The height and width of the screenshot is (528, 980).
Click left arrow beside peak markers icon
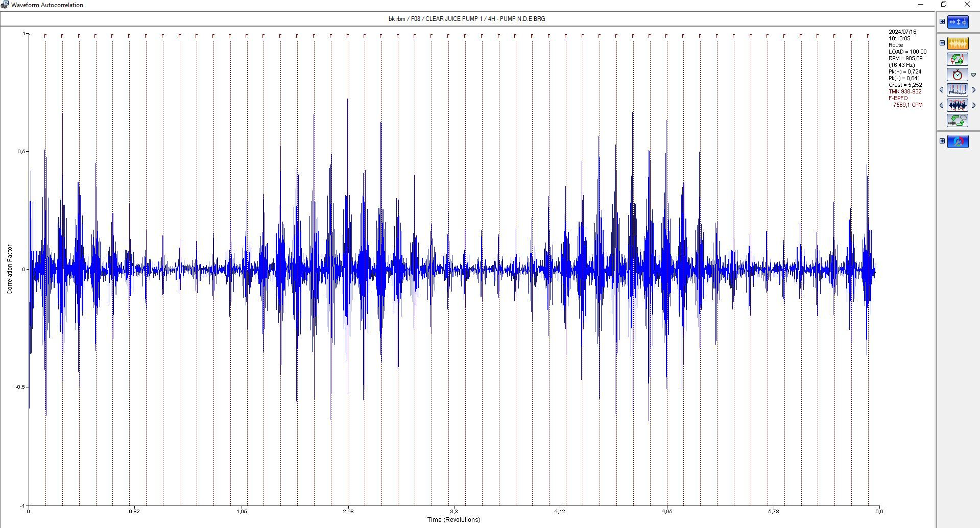tap(942, 106)
